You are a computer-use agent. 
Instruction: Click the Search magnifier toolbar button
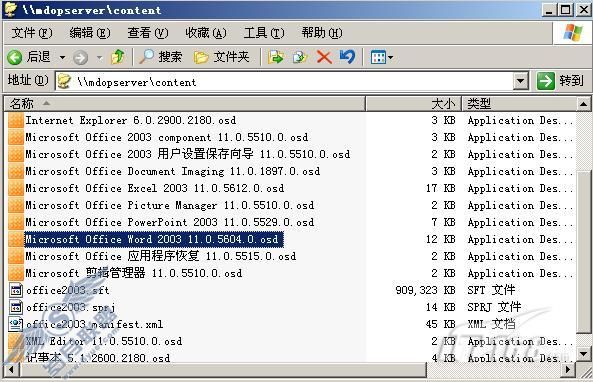click(161, 57)
